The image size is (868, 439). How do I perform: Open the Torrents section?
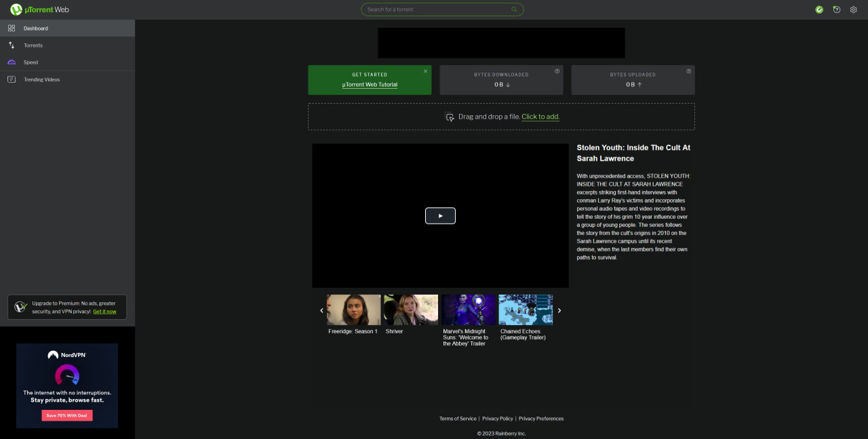click(x=67, y=45)
